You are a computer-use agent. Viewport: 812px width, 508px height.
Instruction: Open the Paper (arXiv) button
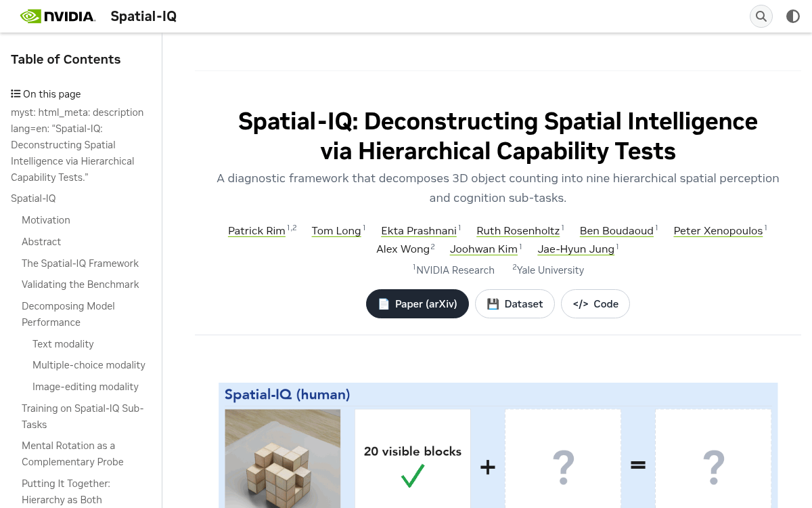click(x=418, y=304)
